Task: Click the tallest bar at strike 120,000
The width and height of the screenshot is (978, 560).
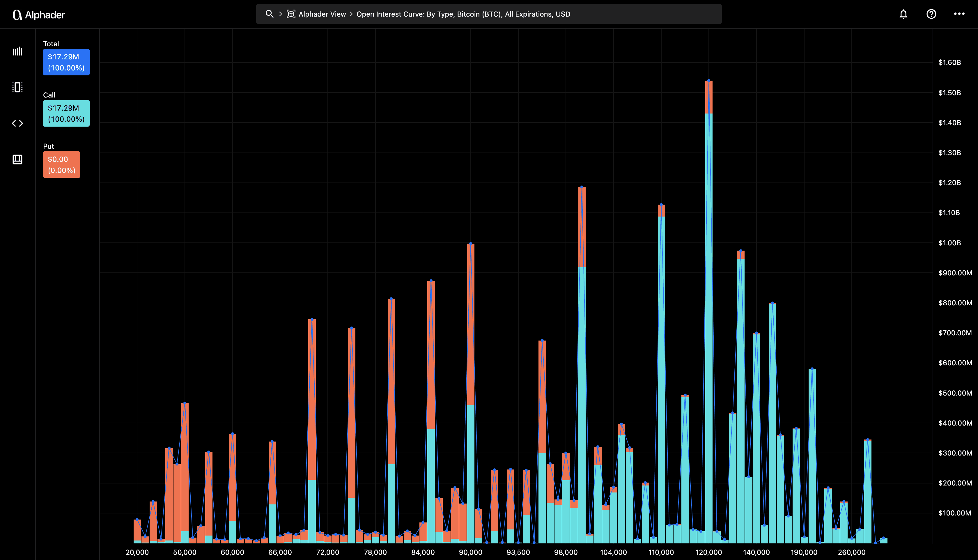Action: [709, 312]
